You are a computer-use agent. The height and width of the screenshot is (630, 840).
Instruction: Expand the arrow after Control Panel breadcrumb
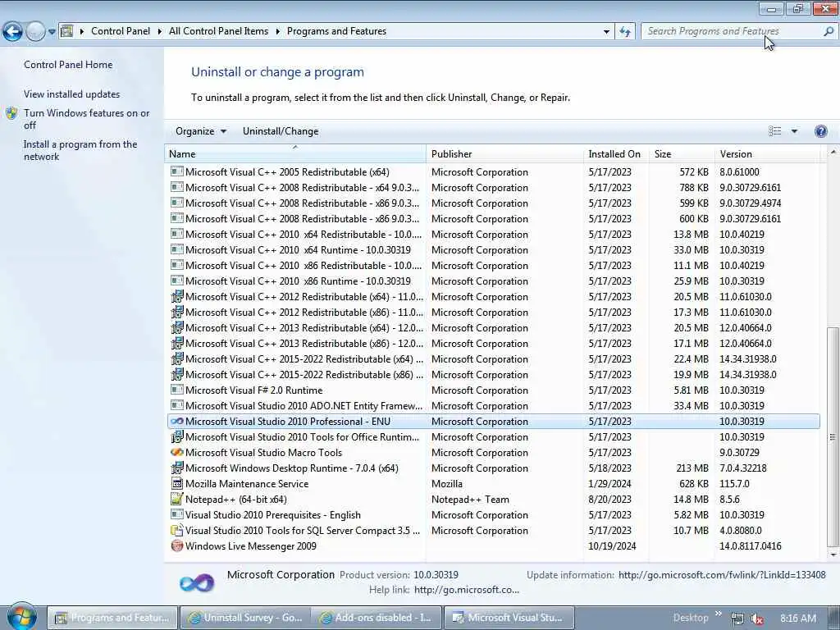[x=160, y=31]
